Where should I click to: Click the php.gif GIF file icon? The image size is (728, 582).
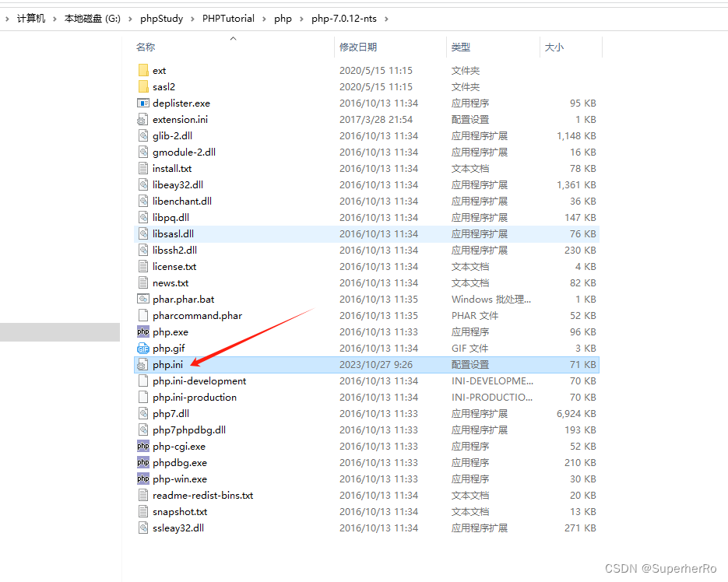pyautogui.click(x=143, y=348)
